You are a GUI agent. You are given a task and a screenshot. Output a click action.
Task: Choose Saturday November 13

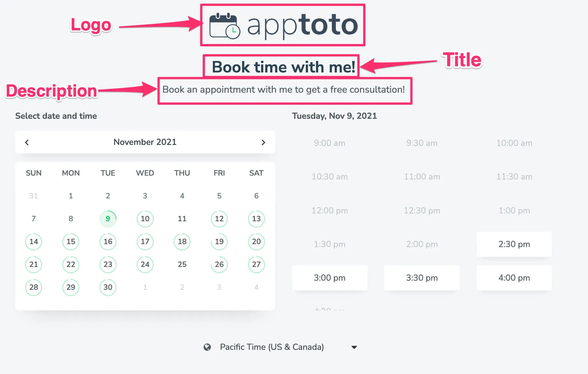[x=256, y=219]
